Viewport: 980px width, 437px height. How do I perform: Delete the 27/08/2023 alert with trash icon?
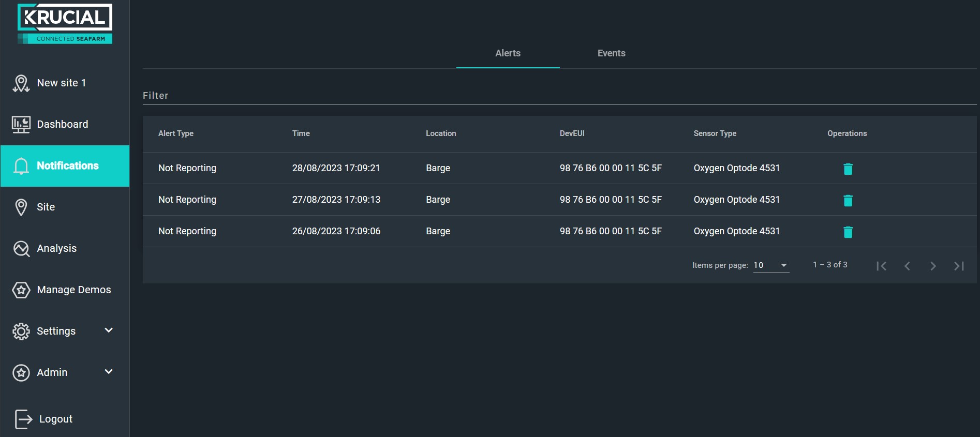coord(848,200)
